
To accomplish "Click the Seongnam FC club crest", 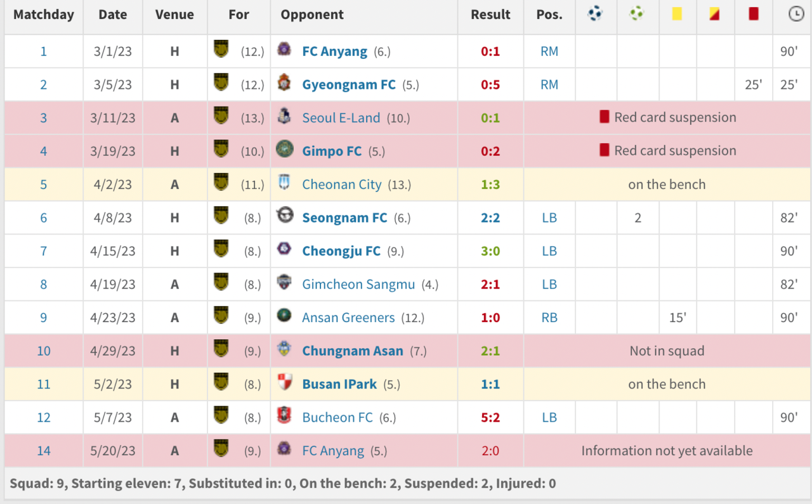I will [285, 216].
